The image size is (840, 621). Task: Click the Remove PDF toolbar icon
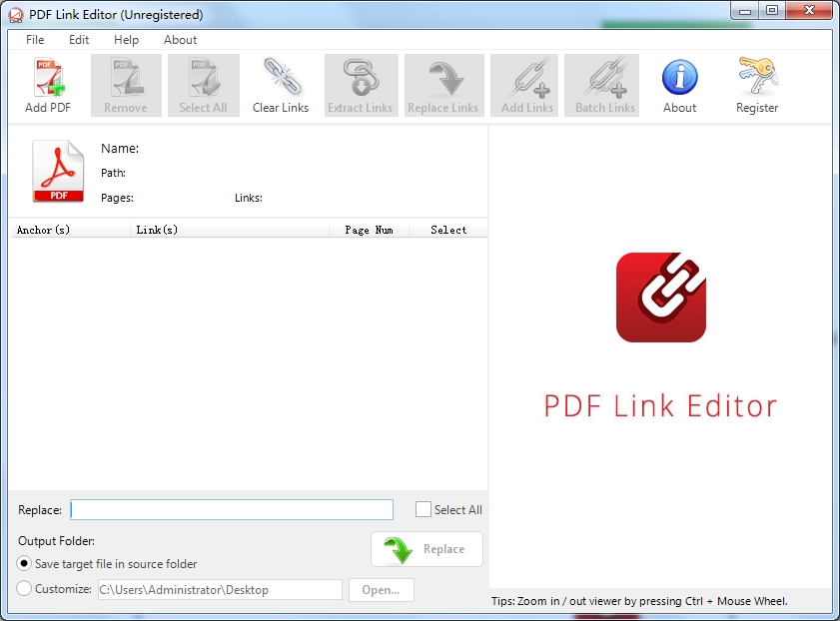pos(126,85)
